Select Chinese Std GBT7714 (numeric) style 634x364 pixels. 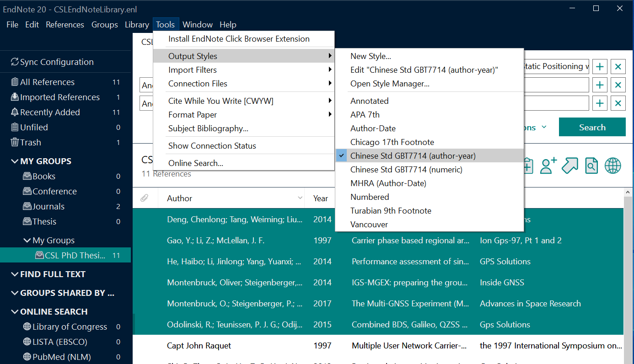coord(429,170)
